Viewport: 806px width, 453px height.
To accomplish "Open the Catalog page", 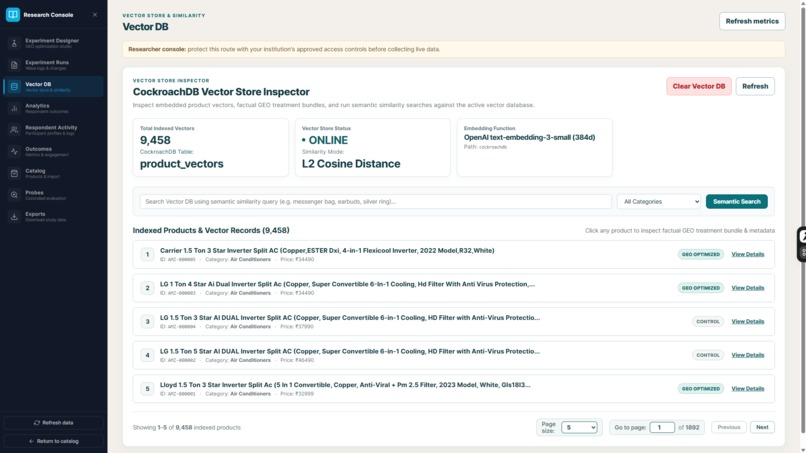I will 53,173.
